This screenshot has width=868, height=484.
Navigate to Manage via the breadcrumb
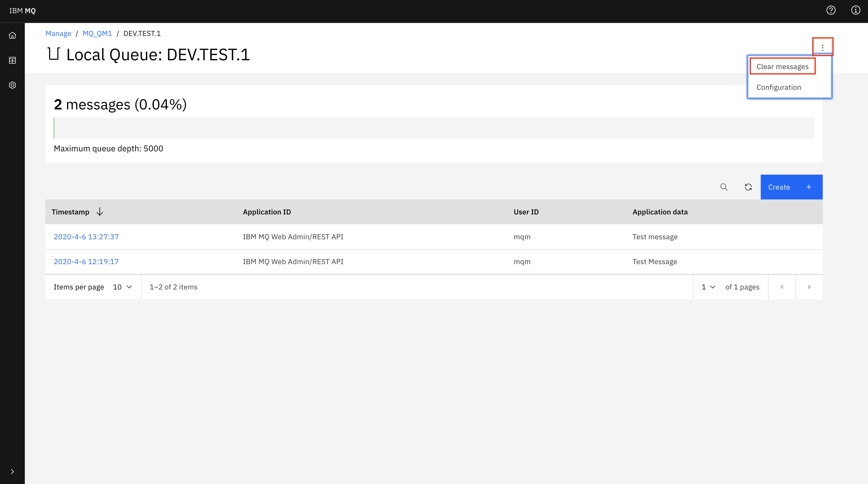pos(58,33)
